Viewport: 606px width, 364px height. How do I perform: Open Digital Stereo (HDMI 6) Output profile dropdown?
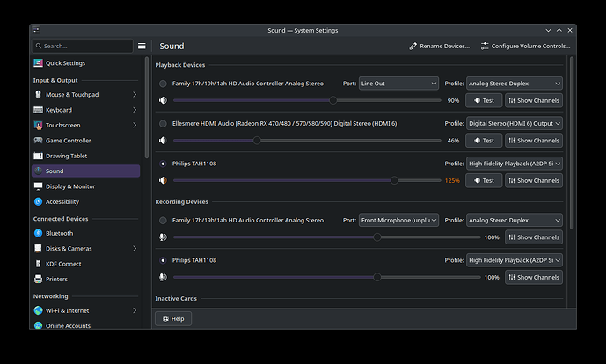pyautogui.click(x=515, y=124)
